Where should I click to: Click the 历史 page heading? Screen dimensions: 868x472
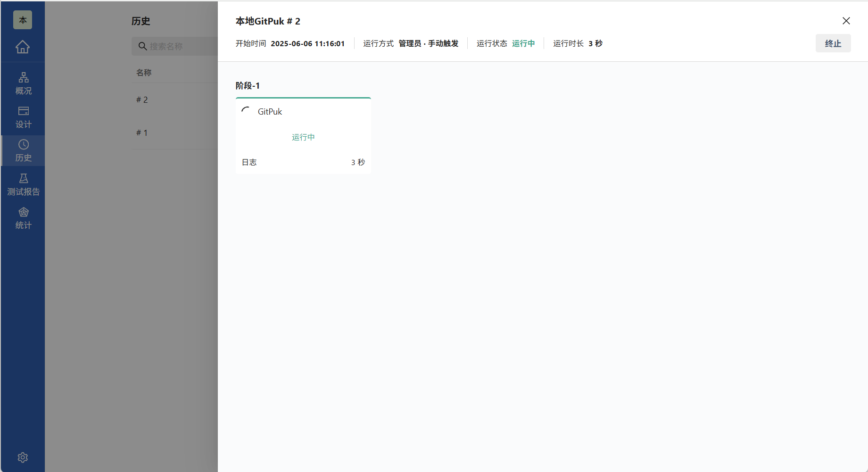pos(141,21)
